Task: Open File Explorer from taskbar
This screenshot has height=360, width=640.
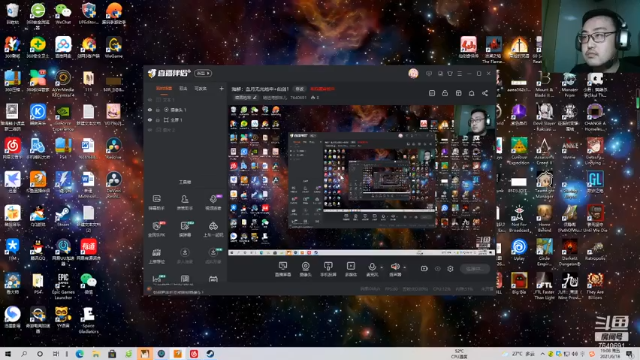Action: 96,354
